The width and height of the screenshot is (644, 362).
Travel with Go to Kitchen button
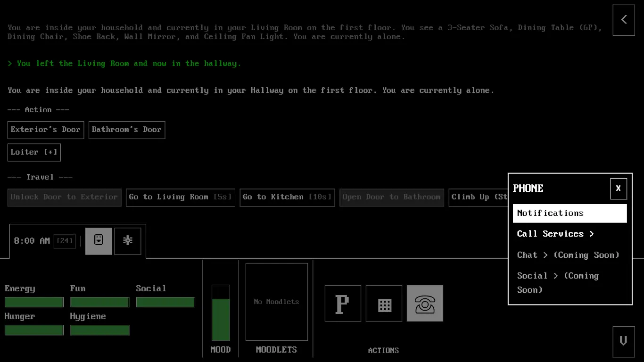287,197
